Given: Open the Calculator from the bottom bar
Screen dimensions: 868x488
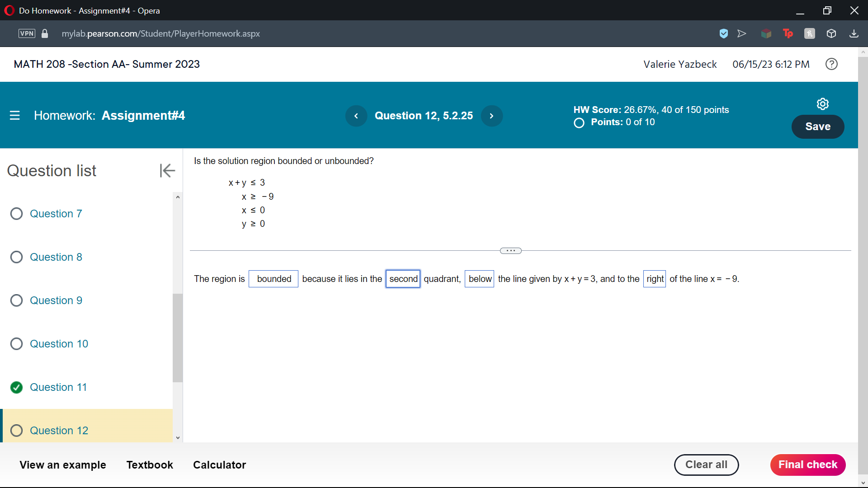Looking at the screenshot, I should [x=219, y=465].
